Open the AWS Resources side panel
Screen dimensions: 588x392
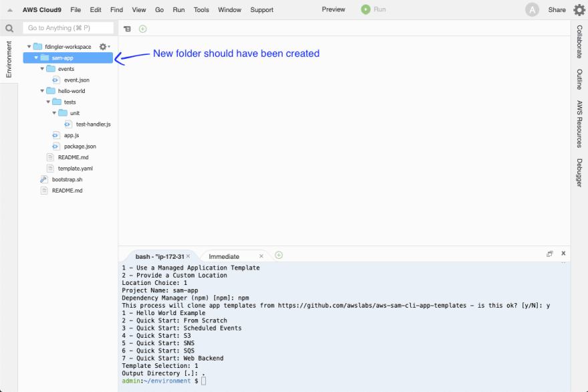click(x=579, y=124)
